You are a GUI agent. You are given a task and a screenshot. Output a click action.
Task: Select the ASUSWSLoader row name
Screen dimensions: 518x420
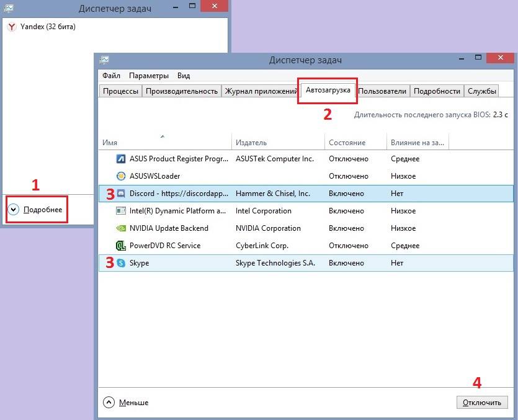[154, 176]
